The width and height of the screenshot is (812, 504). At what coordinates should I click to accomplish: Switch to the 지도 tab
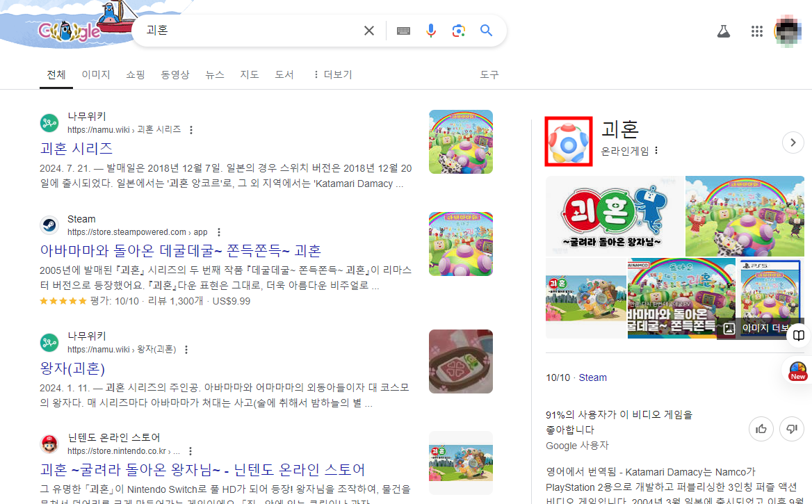pos(249,74)
